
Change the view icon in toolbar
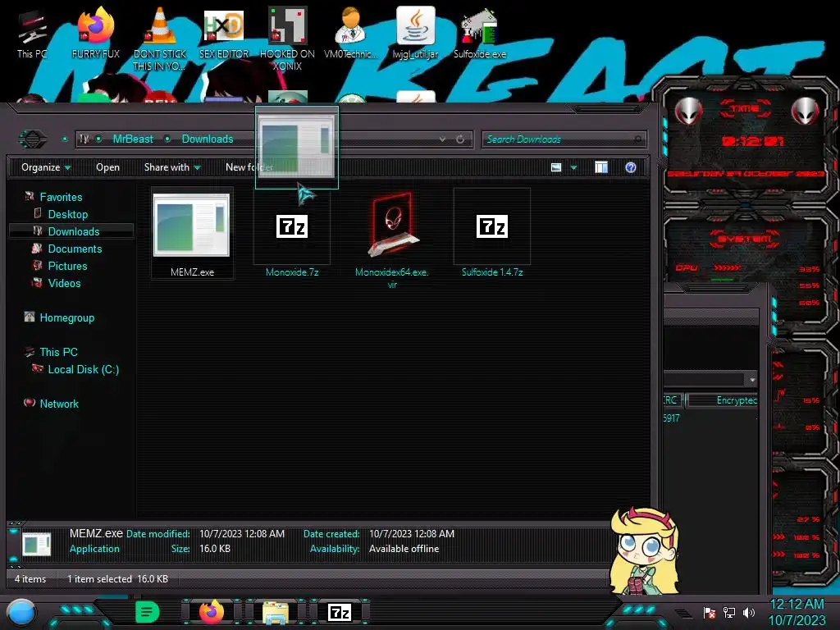click(x=556, y=167)
